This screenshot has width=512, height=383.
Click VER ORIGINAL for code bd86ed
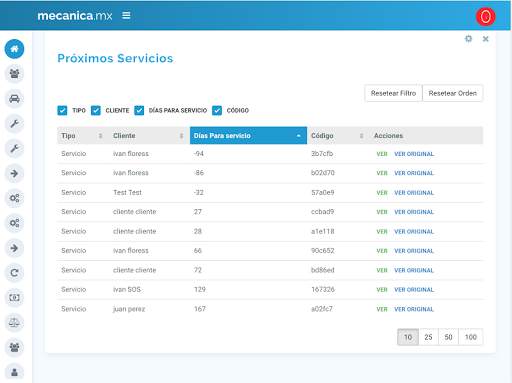[x=414, y=270]
